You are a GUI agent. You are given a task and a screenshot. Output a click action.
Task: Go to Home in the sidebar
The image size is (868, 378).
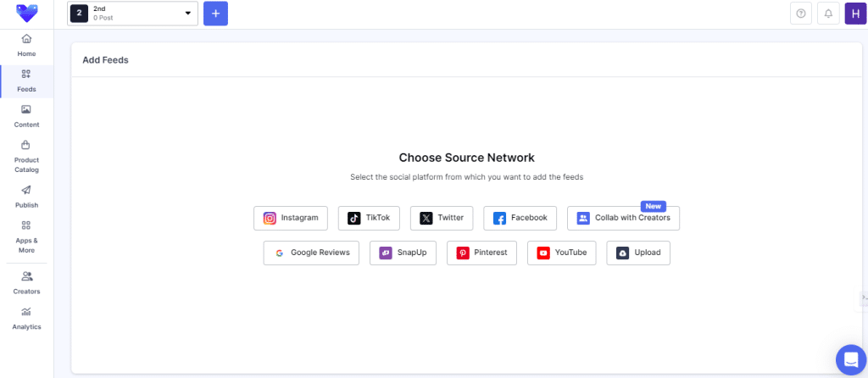tap(26, 46)
